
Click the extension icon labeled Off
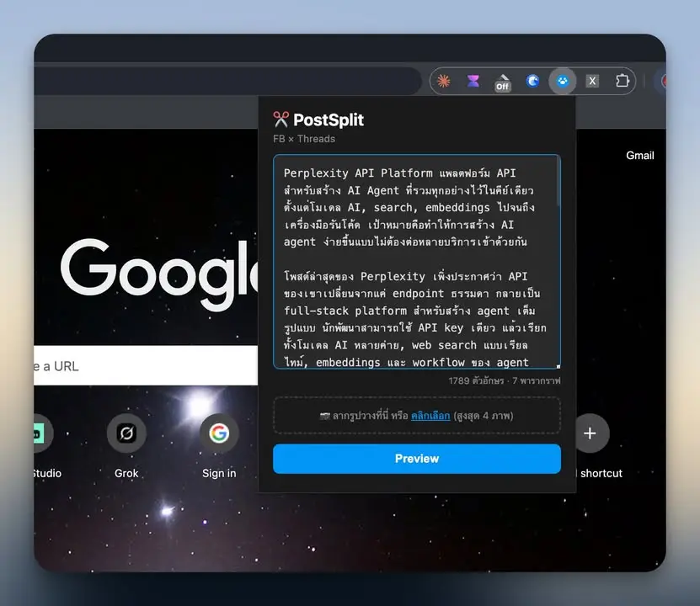(x=502, y=82)
